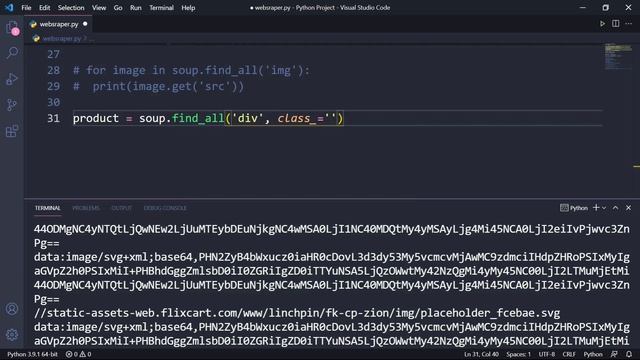The width and height of the screenshot is (640, 360).
Task: Select Python interpreter 3.9.1 64-bit
Action: coord(32,354)
